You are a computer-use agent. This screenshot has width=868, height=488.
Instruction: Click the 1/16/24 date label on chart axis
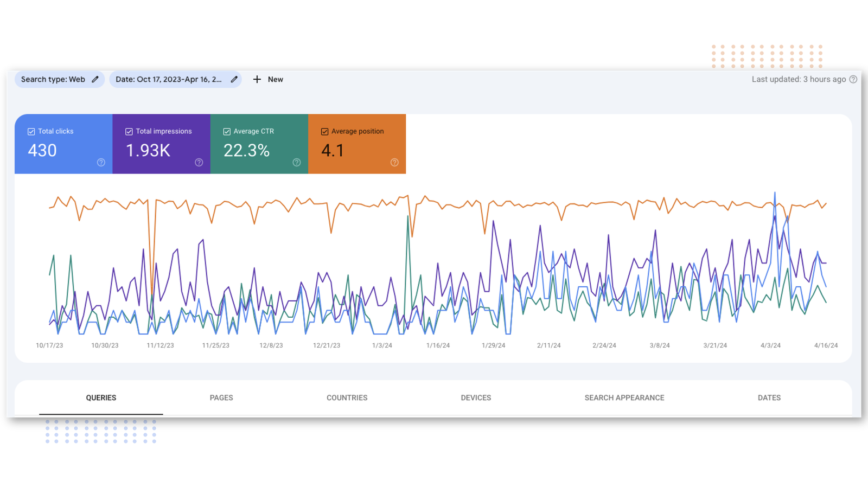438,345
